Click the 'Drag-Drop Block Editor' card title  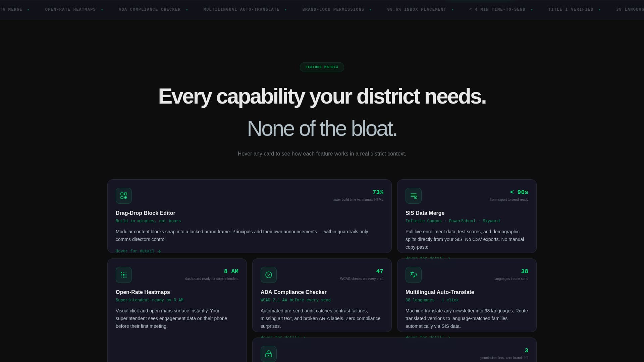pyautogui.click(x=146, y=213)
